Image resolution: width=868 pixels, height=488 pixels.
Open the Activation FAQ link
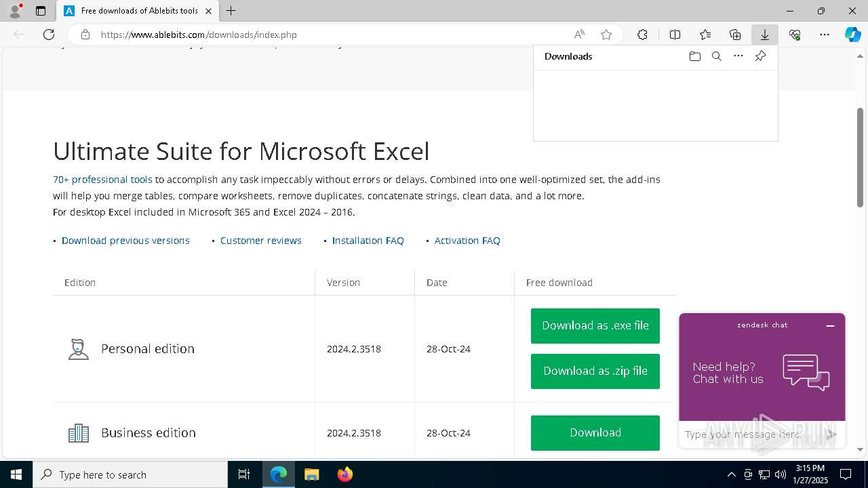[x=467, y=241]
